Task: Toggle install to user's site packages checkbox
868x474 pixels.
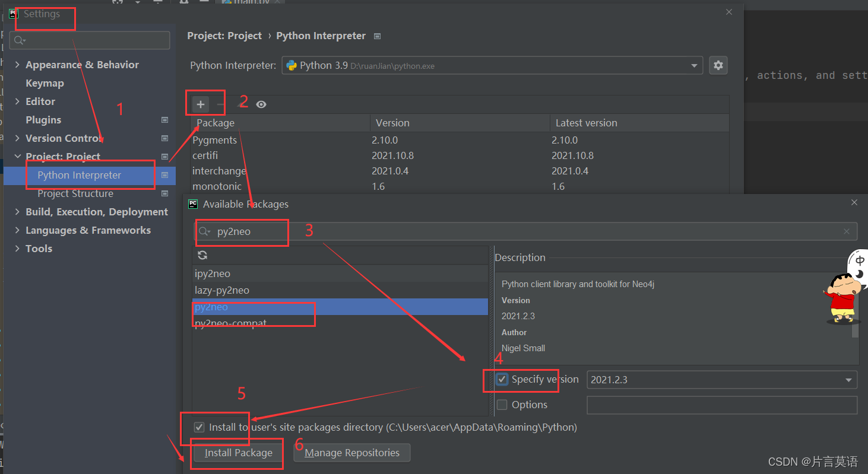Action: point(199,427)
